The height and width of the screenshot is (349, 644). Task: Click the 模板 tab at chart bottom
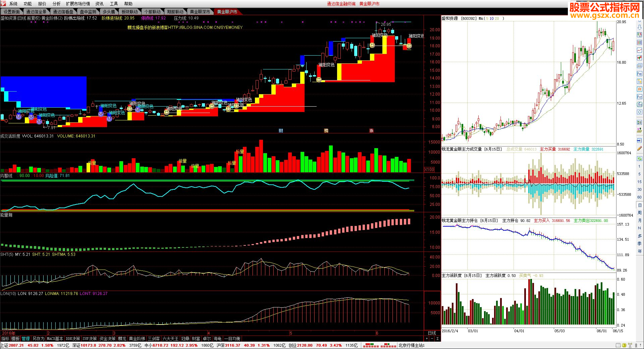(15, 339)
